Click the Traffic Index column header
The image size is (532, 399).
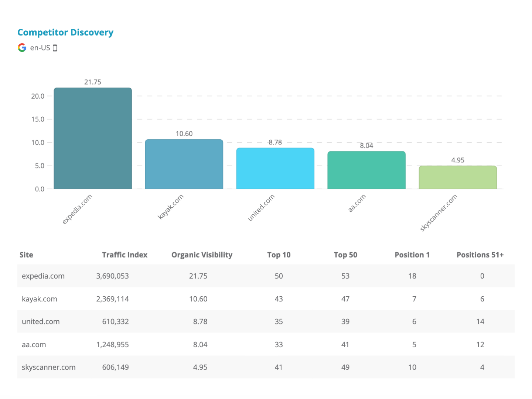tap(125, 255)
